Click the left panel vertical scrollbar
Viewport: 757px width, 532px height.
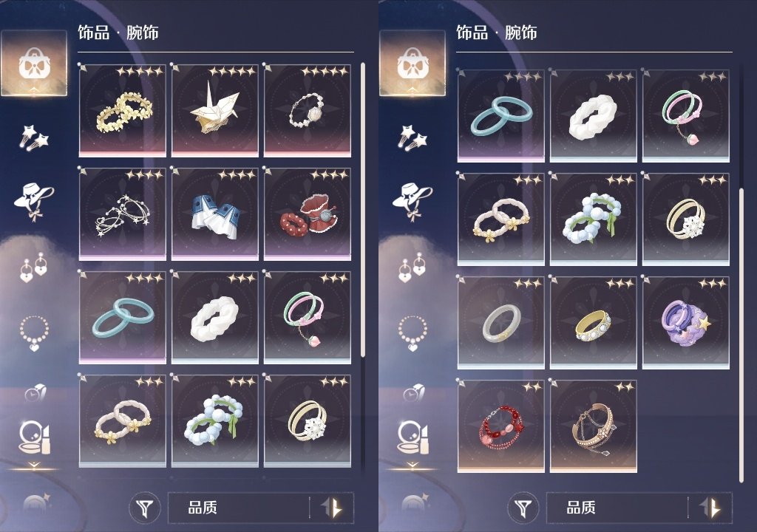click(x=362, y=210)
